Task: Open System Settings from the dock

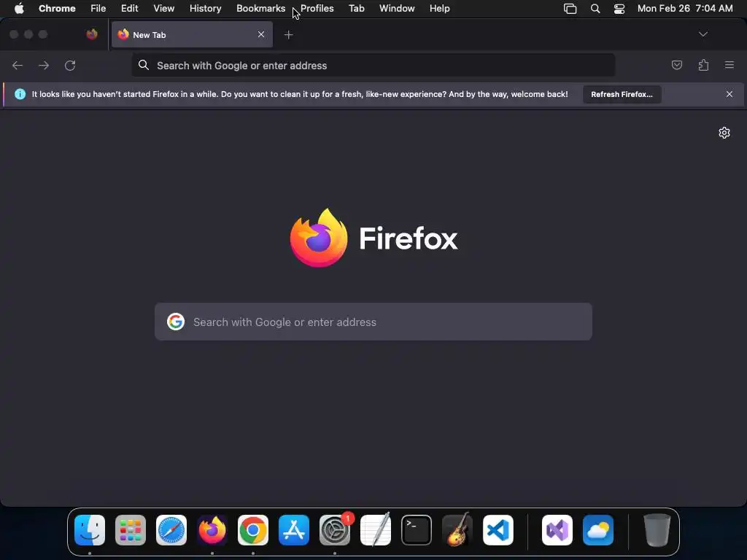Action: [x=335, y=530]
